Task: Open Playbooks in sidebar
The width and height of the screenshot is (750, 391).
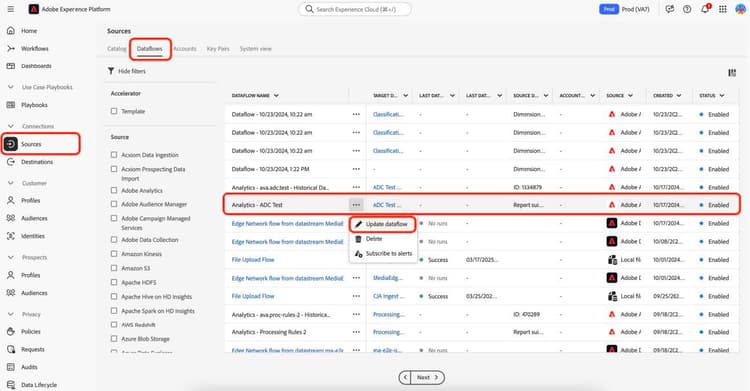Action: [34, 105]
